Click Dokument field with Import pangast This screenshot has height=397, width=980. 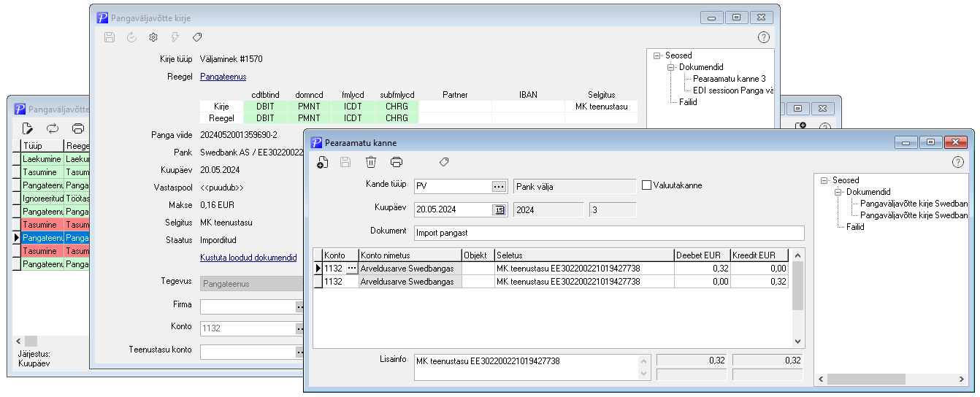608,233
